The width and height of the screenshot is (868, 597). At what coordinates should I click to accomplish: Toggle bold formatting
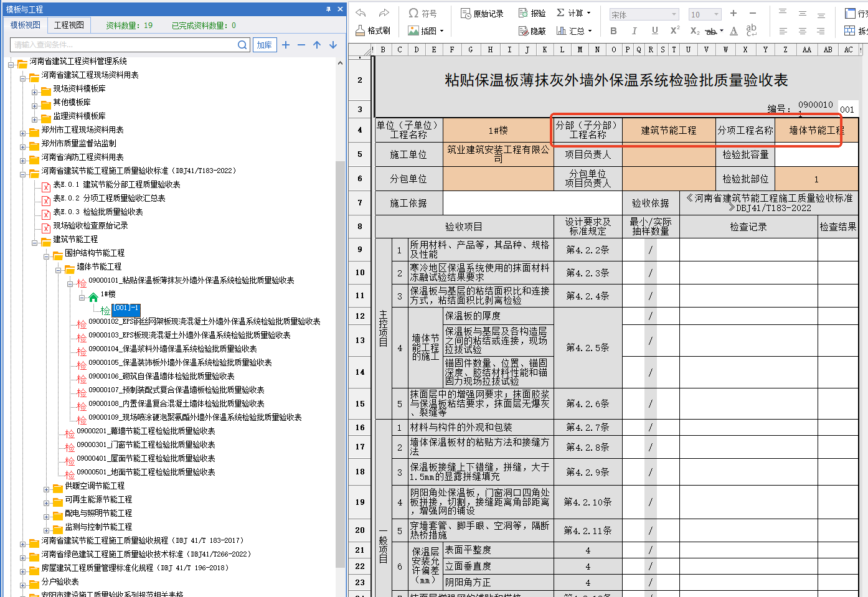613,31
